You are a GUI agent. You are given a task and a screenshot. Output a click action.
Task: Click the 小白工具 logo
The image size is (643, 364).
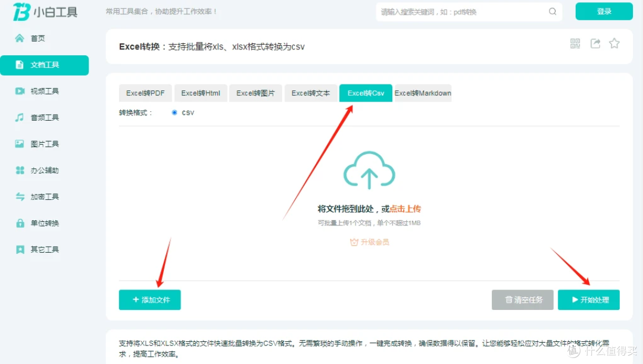tap(45, 11)
